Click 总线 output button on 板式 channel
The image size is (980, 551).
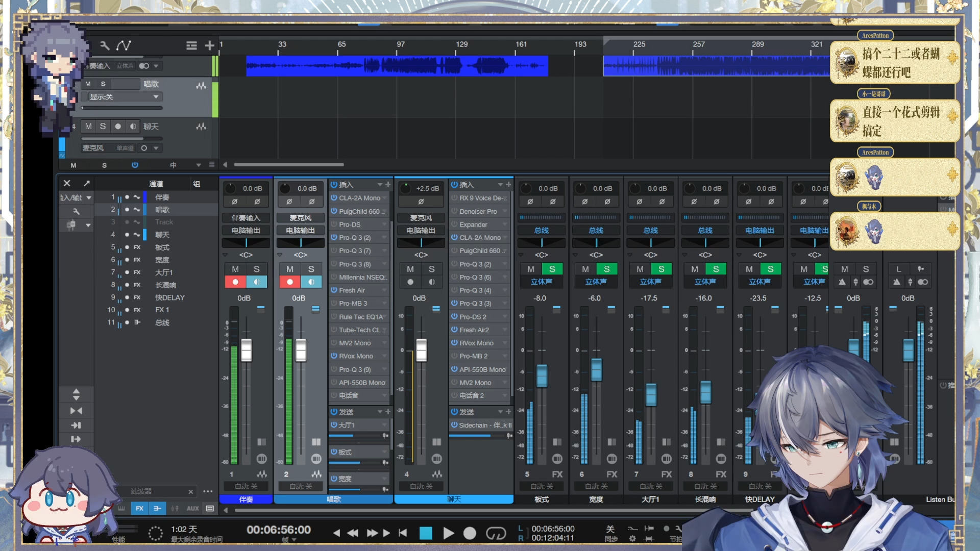[x=542, y=231]
